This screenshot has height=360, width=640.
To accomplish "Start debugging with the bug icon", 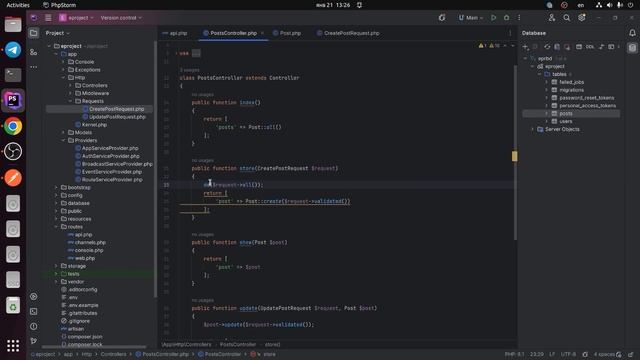I will point(507,18).
